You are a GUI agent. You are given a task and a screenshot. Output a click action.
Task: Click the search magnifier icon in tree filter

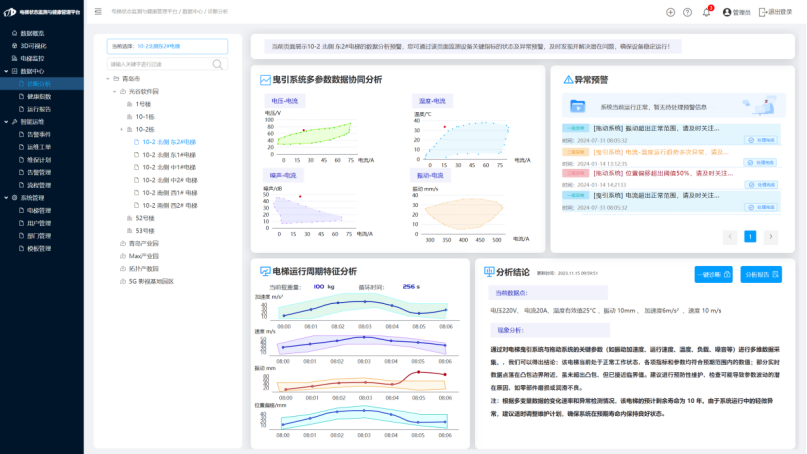tap(218, 64)
